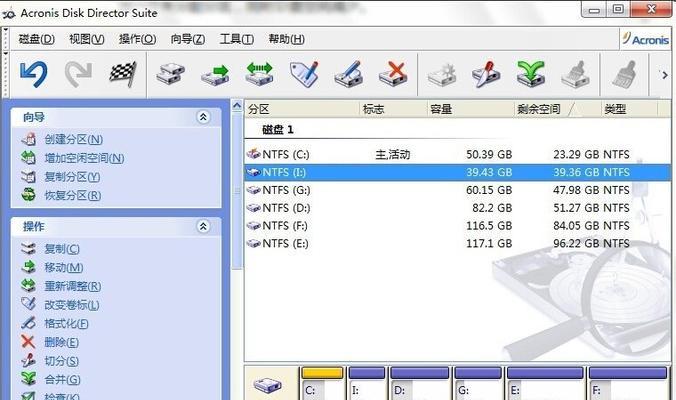This screenshot has height=400, width=676.
Task: Click 复制(C) operation link
Action: pos(62,249)
